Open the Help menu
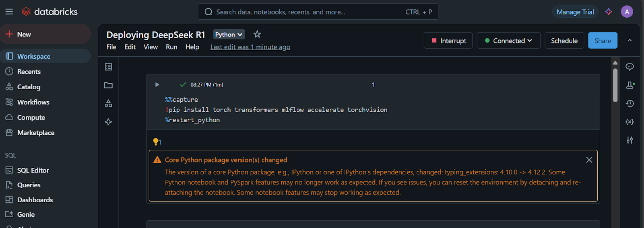The height and width of the screenshot is (228, 644). click(x=192, y=47)
